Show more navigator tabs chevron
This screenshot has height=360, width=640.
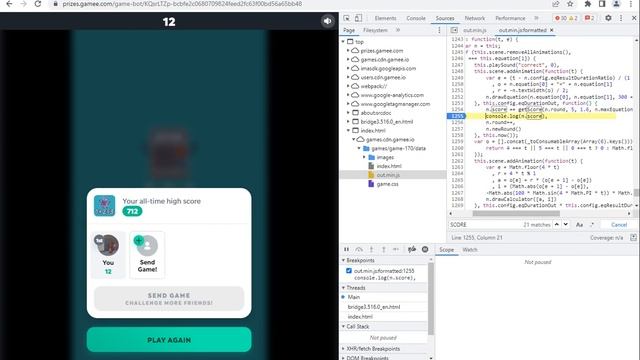click(x=398, y=30)
